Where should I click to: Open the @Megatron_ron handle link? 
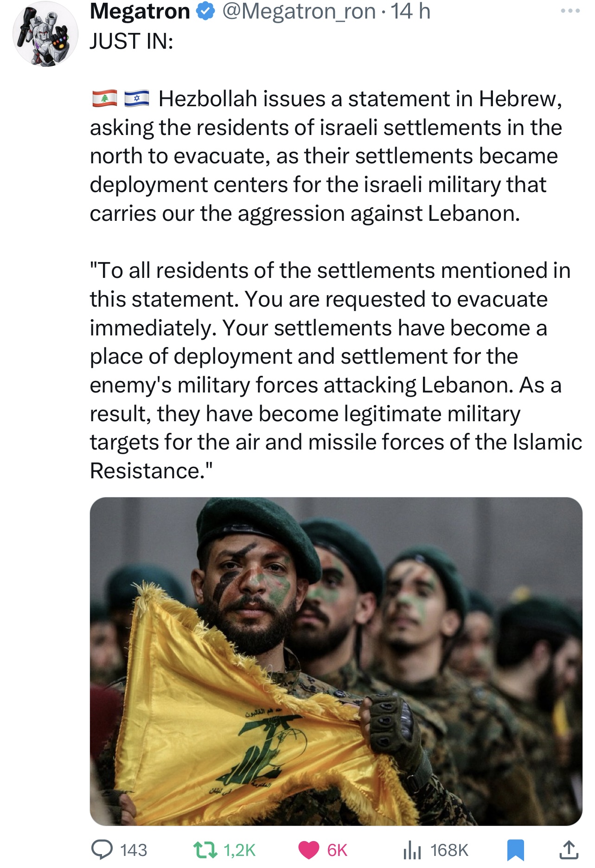click(x=299, y=12)
